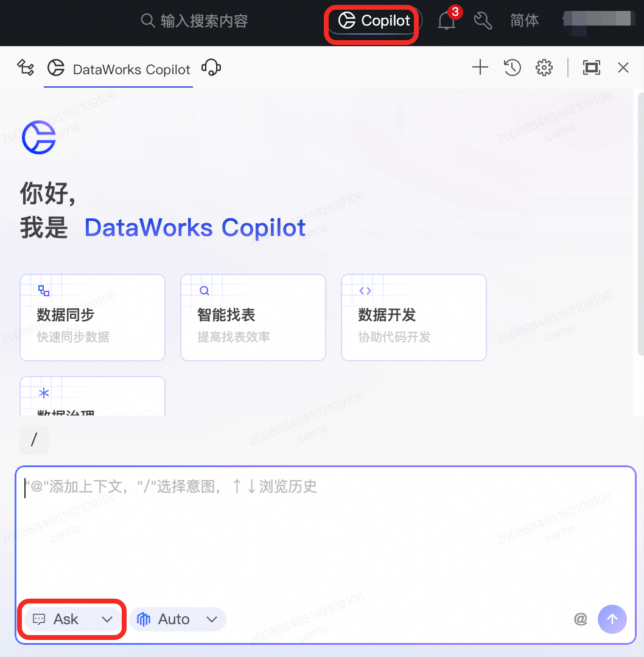Send the message with arrow button
Screen dimensions: 644x657
612,619
